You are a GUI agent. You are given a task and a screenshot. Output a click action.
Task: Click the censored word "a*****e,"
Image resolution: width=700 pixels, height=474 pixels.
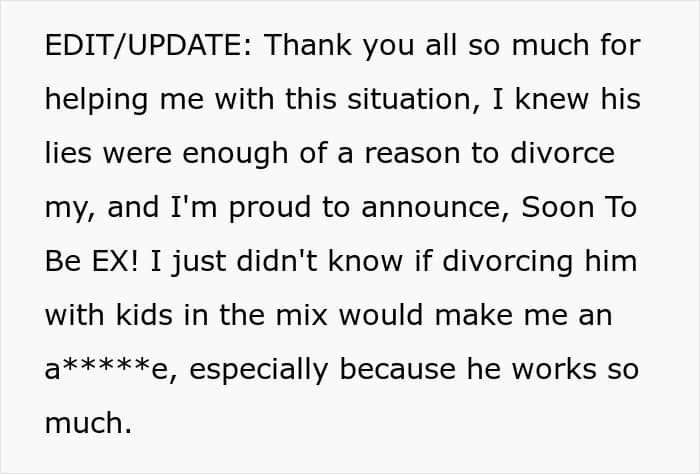click(111, 370)
